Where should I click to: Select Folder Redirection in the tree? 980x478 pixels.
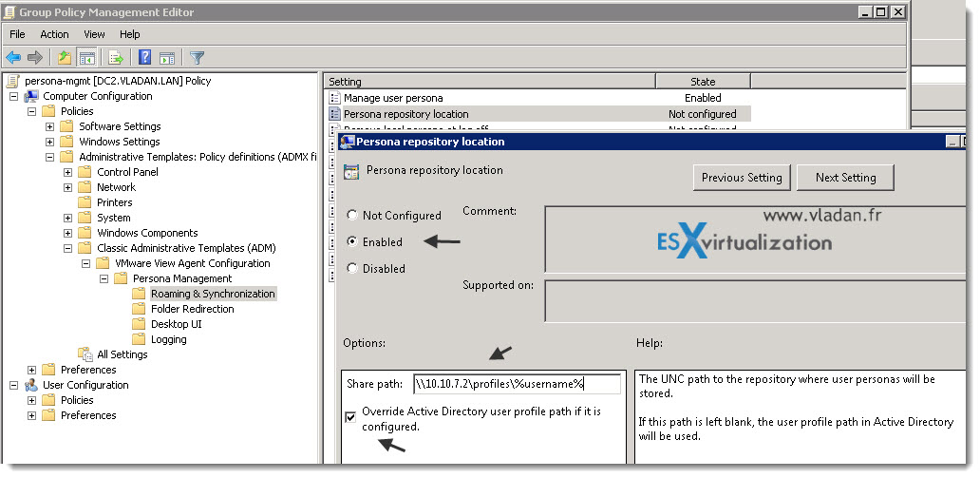pyautogui.click(x=193, y=309)
